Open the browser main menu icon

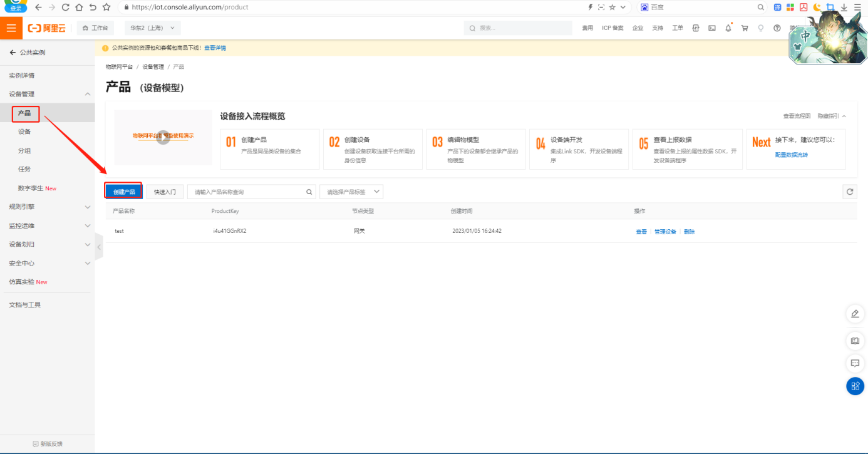(x=857, y=8)
